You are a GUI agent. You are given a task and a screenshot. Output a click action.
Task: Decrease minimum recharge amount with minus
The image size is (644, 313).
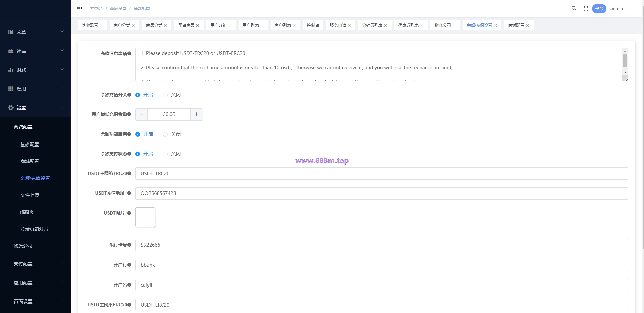click(x=141, y=114)
